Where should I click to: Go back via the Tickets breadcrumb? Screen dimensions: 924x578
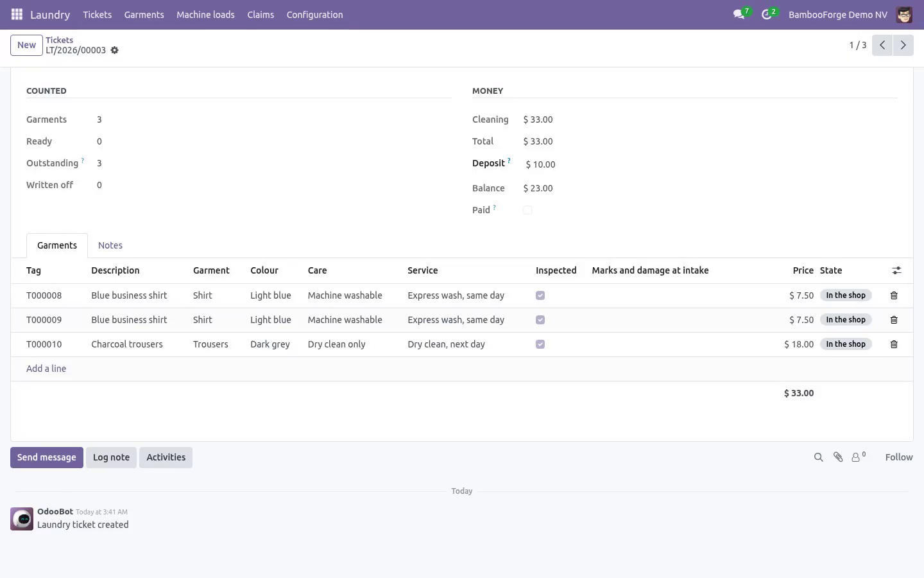pyautogui.click(x=59, y=40)
